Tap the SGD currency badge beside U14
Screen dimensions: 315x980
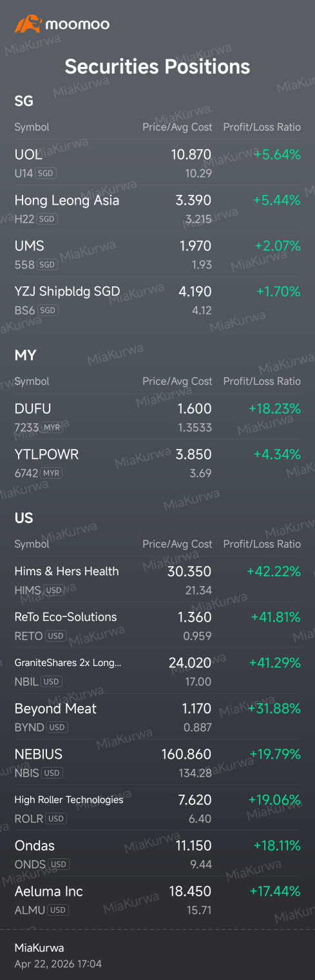tap(45, 173)
